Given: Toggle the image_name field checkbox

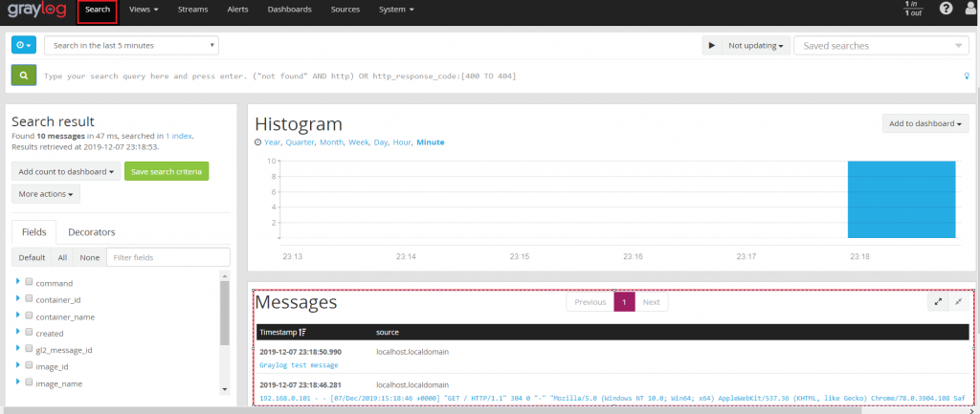Looking at the screenshot, I should tap(29, 382).
